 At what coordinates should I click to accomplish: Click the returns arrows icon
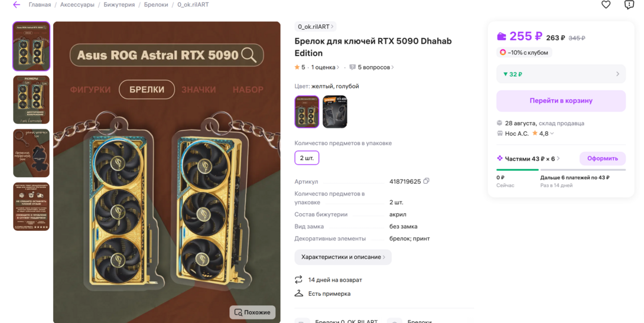298,279
